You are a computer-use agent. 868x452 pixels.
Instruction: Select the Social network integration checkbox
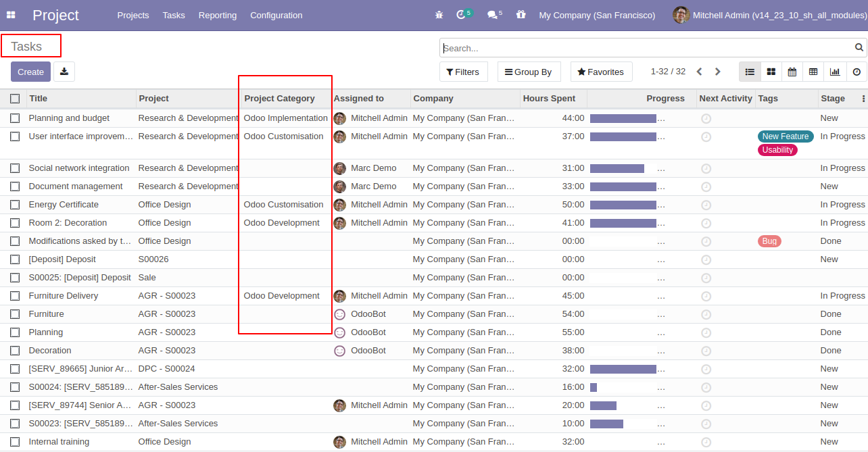[15, 168]
